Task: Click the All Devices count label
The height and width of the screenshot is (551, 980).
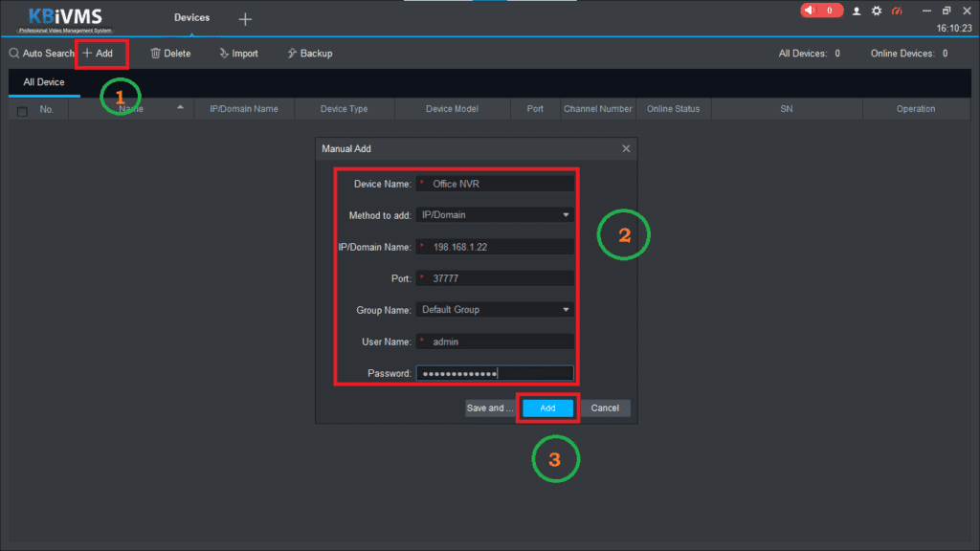Action: [x=810, y=54]
